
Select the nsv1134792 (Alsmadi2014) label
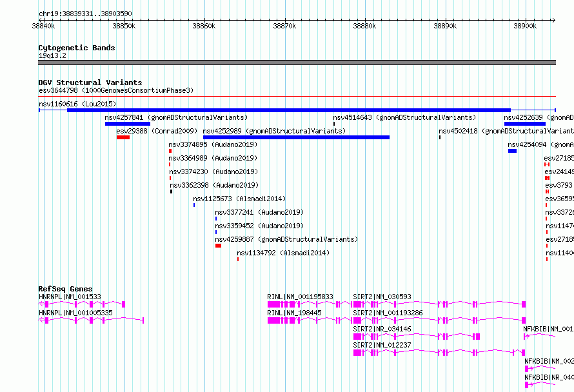tap(283, 253)
